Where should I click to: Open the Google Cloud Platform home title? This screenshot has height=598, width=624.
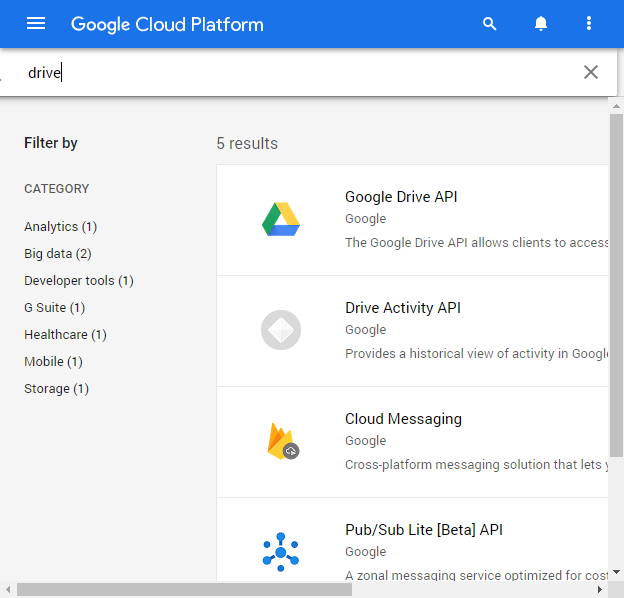167,24
